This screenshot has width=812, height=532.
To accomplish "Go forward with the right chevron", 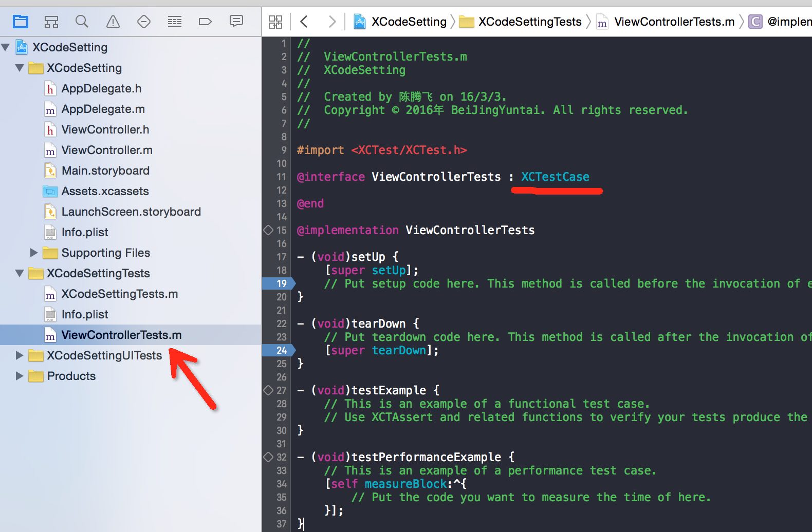I will (332, 22).
